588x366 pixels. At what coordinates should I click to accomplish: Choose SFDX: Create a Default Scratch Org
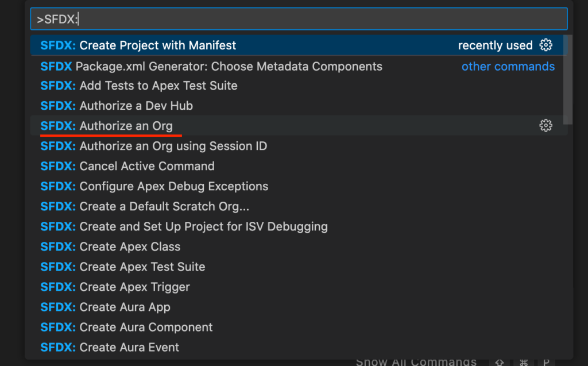tap(145, 206)
